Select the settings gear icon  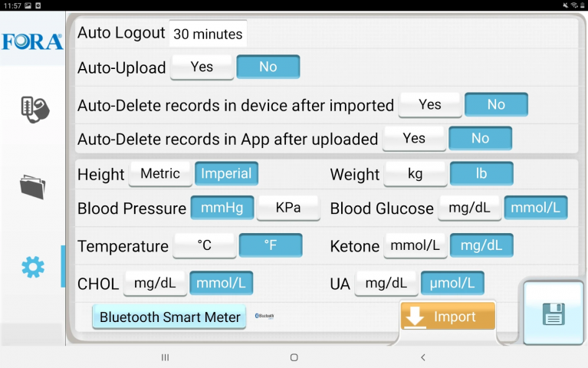(33, 267)
